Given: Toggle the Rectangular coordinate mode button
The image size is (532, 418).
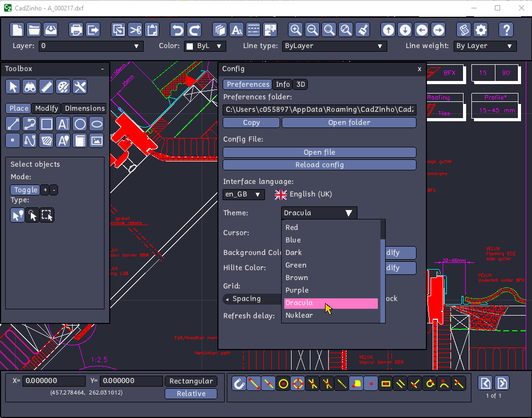Looking at the screenshot, I should click(x=191, y=381).
